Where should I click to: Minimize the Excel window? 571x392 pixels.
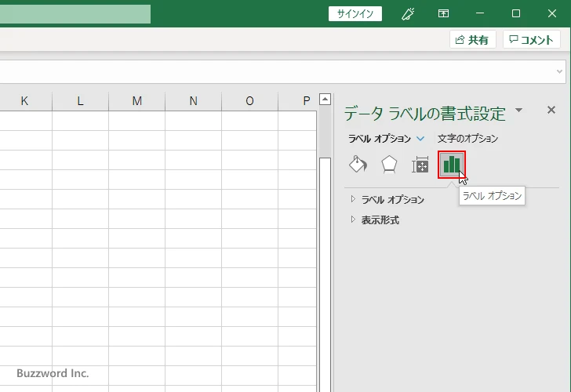(x=480, y=13)
